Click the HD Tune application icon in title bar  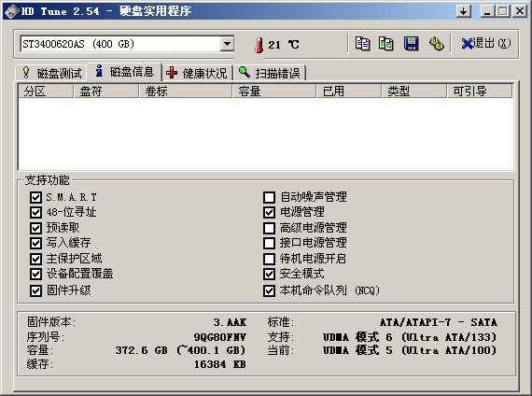click(11, 11)
